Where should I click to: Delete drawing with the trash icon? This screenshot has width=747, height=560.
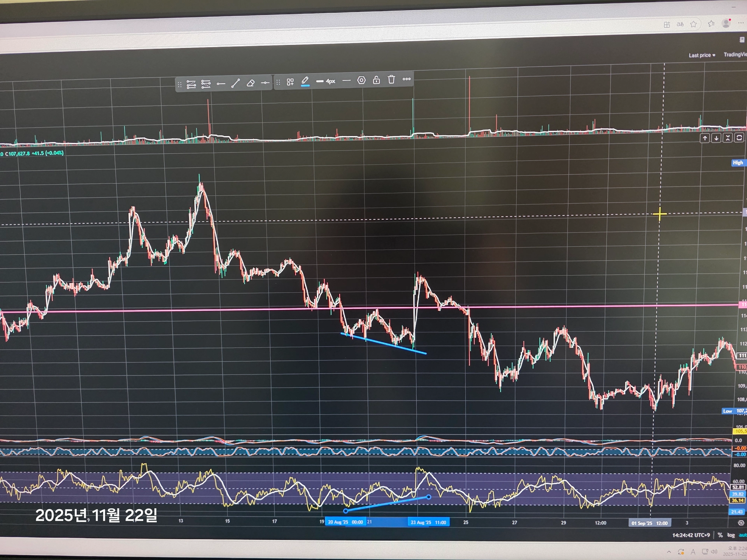[391, 79]
